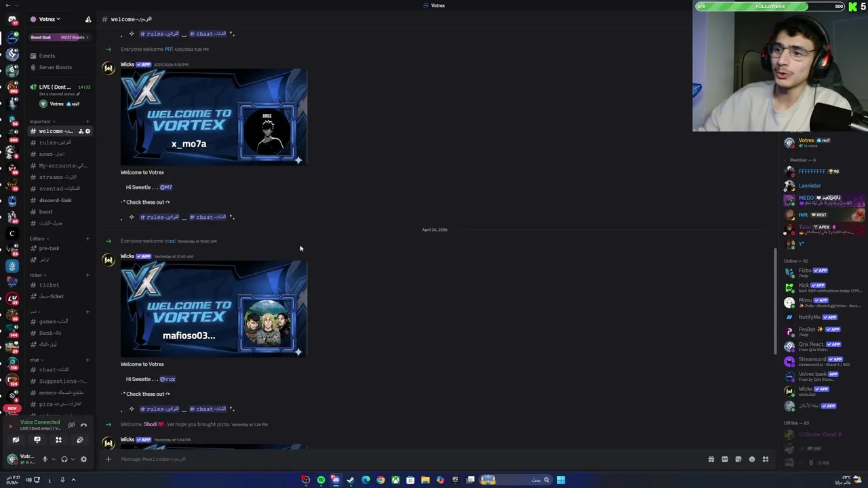Click the invite people icon beside Votrex
This screenshot has height=488, width=868.
[x=87, y=20]
